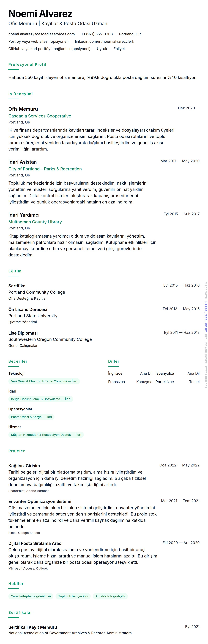Click the Veri Girişi & Elektronik Tablo Yönetimi tag
Screen dimensions: 208x644
pyautogui.click(x=44, y=381)
